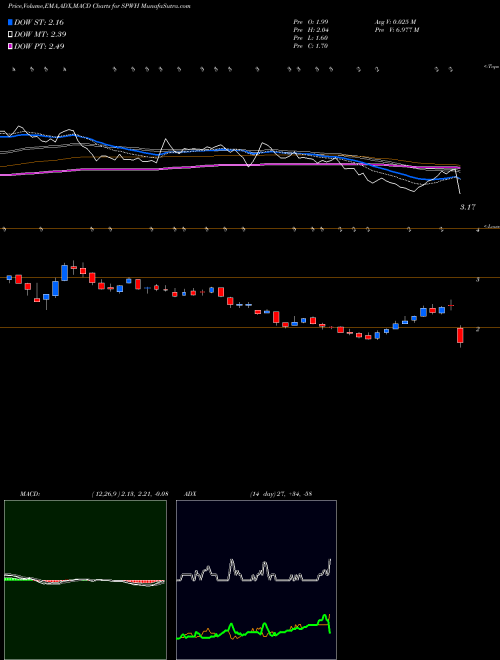Viewport: 500px width, 660px height.
Task: Click the Pre O: 1.99 value
Action: 311,22
